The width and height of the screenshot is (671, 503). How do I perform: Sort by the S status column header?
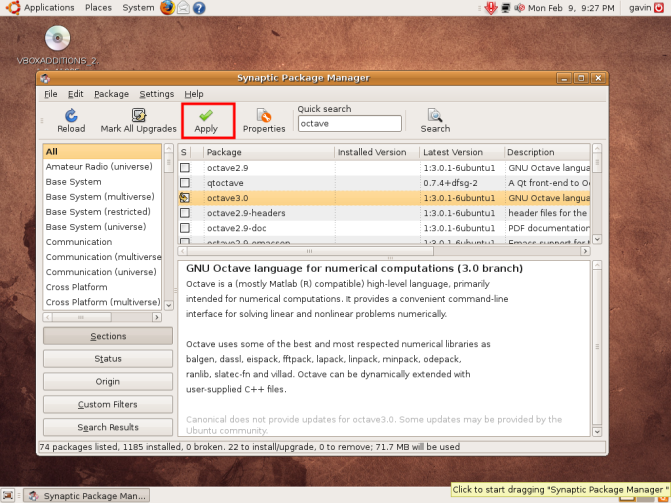pyautogui.click(x=184, y=152)
